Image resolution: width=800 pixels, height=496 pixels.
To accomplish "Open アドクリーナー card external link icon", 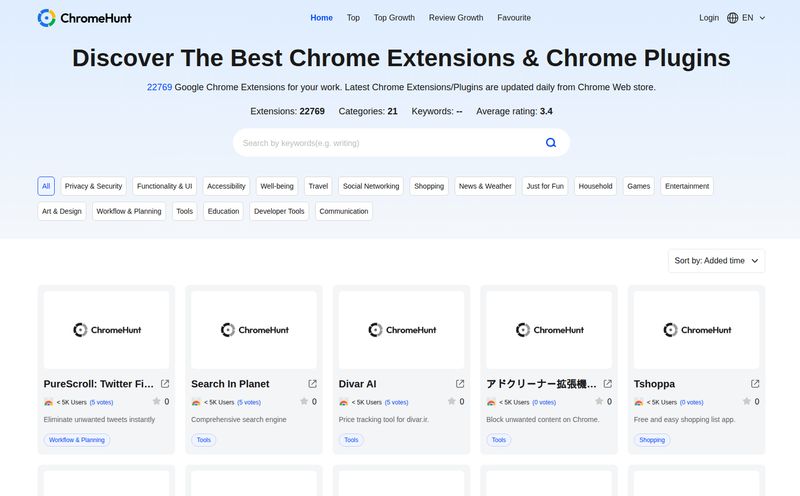I will pyautogui.click(x=607, y=384).
